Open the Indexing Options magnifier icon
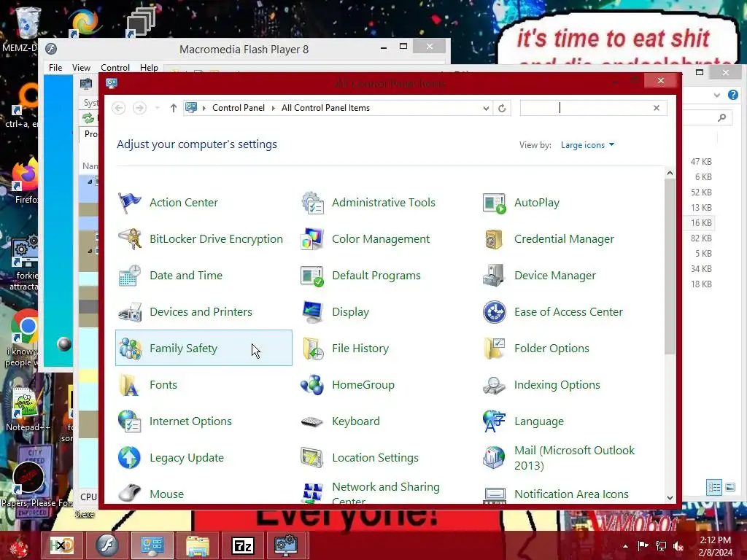Viewport: 747px width, 560px height. point(494,385)
